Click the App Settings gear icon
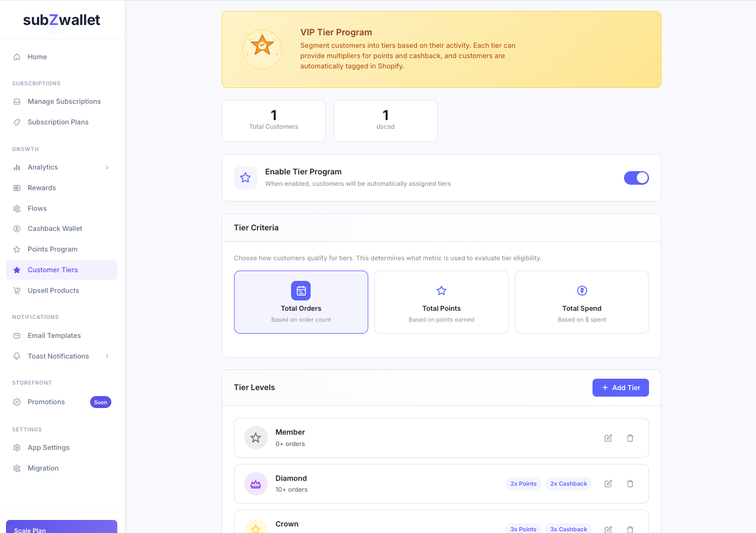This screenshot has height=533, width=756. [17, 448]
